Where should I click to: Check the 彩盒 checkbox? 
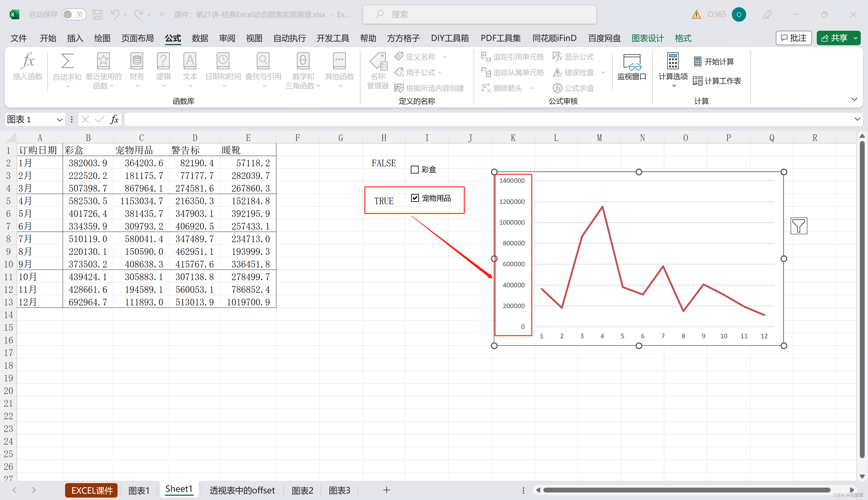point(415,170)
